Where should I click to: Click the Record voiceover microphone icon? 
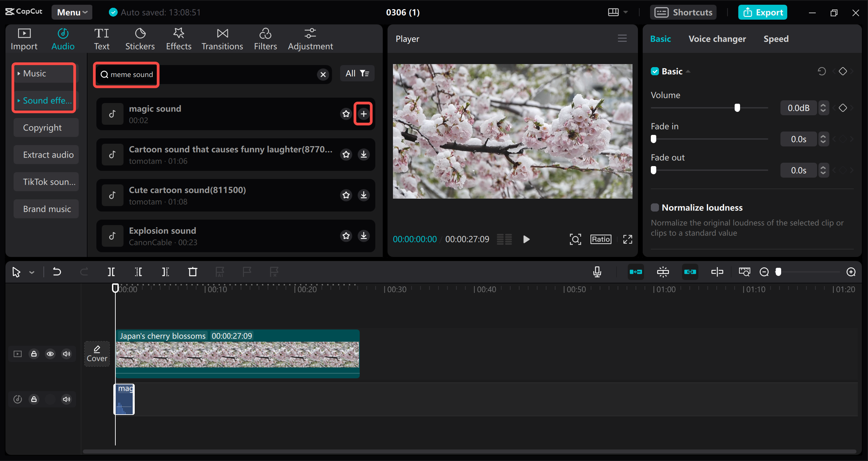597,272
